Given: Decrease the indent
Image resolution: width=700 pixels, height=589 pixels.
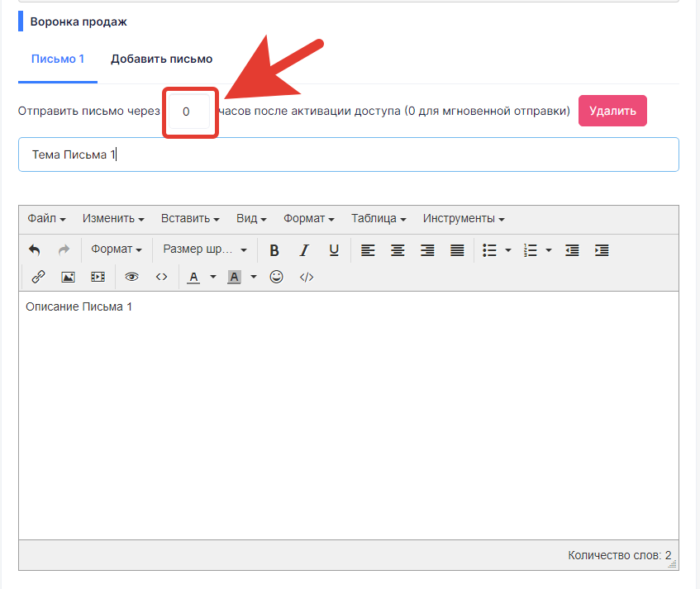Looking at the screenshot, I should click(x=572, y=250).
